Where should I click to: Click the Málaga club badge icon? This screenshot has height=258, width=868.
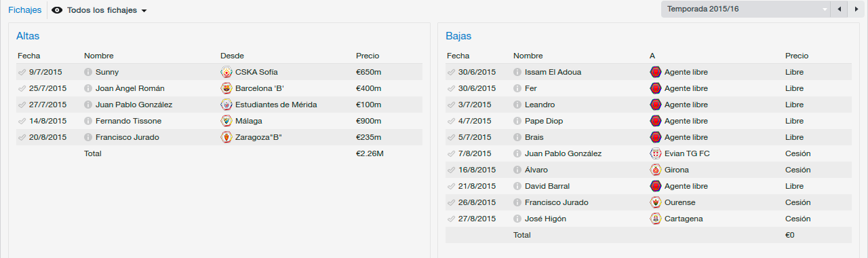226,121
